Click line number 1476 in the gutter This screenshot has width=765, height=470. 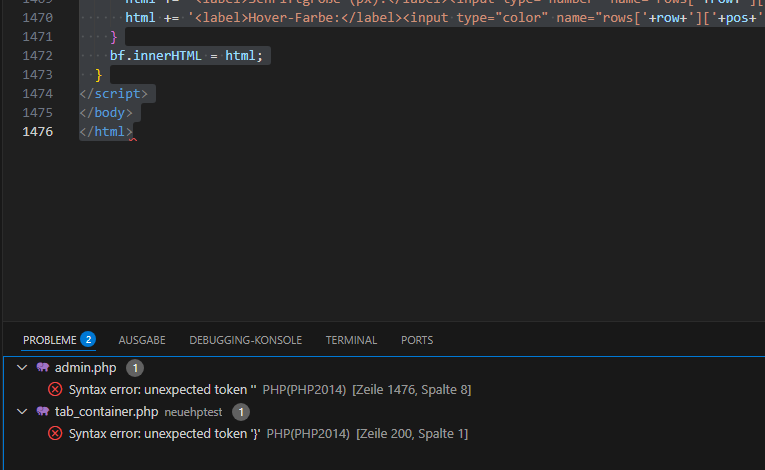tap(37, 132)
